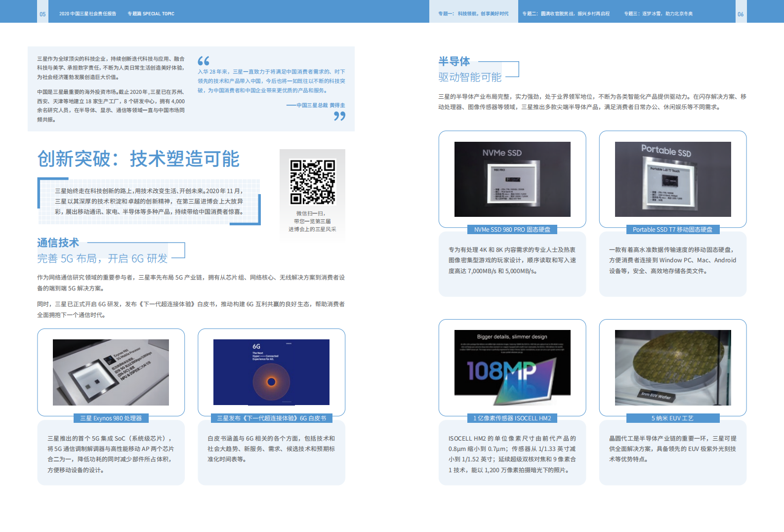Click the 1 亿像素传感器 ISOCELL HM2 label
Viewport: 784px width, 532px height.
[x=512, y=418]
